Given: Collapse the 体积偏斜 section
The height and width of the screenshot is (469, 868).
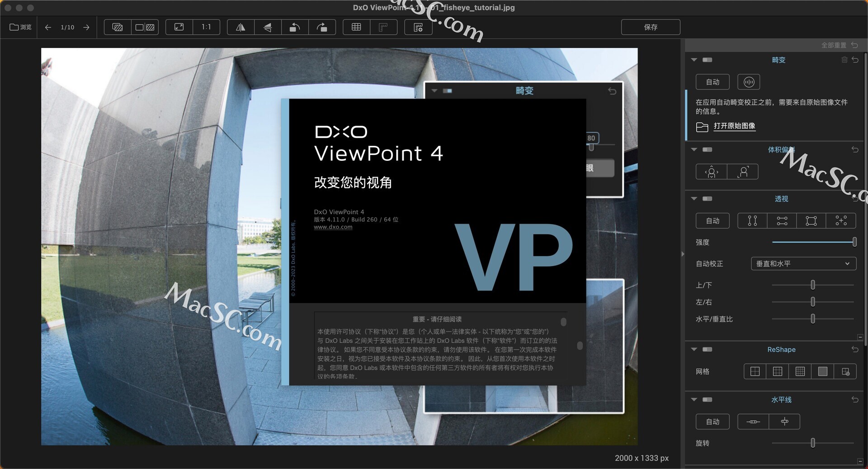Looking at the screenshot, I should coord(694,149).
